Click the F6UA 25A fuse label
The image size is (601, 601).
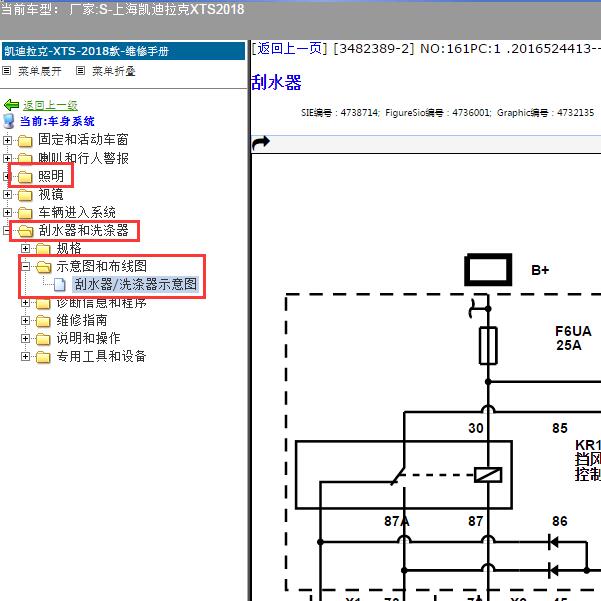pos(573,338)
